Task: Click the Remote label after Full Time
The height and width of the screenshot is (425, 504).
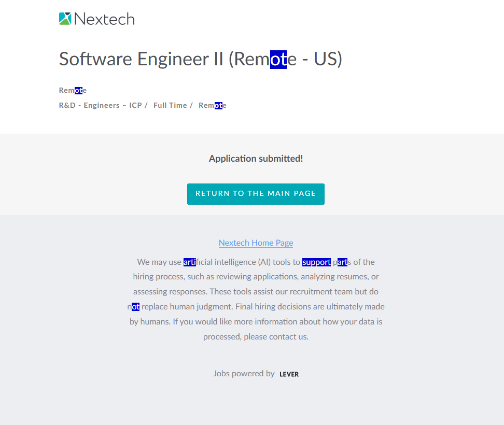Action: [212, 105]
